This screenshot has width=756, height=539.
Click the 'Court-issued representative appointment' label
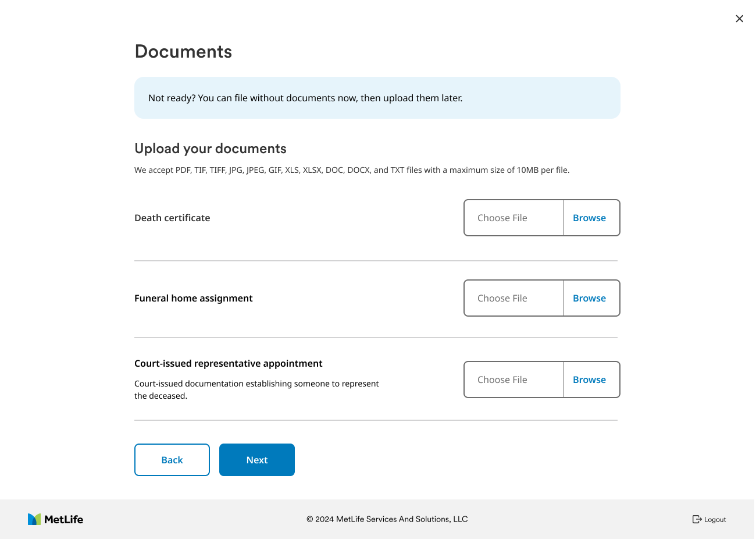click(229, 363)
